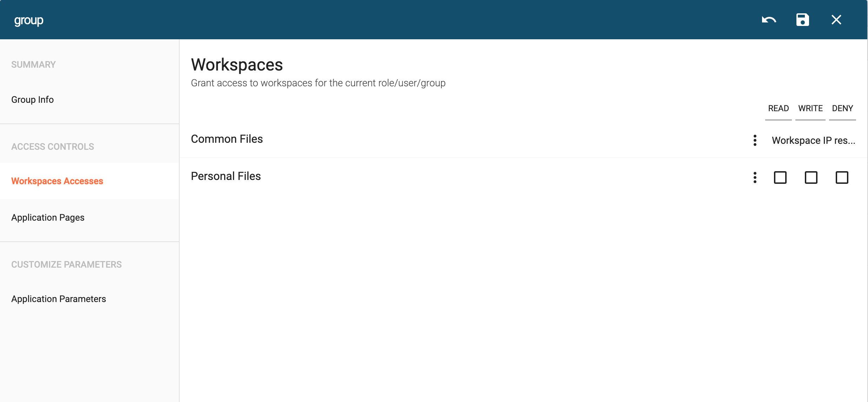Select the Personal Files workspace row

click(226, 176)
